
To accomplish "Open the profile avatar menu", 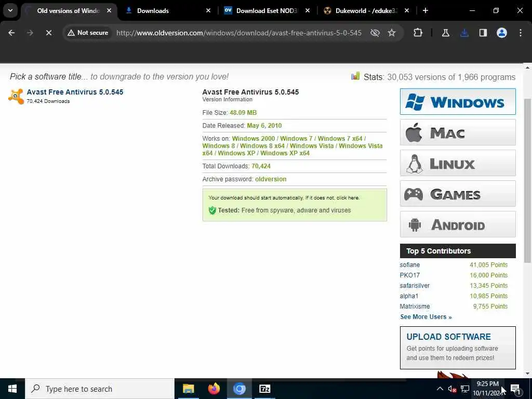I will 502,33.
